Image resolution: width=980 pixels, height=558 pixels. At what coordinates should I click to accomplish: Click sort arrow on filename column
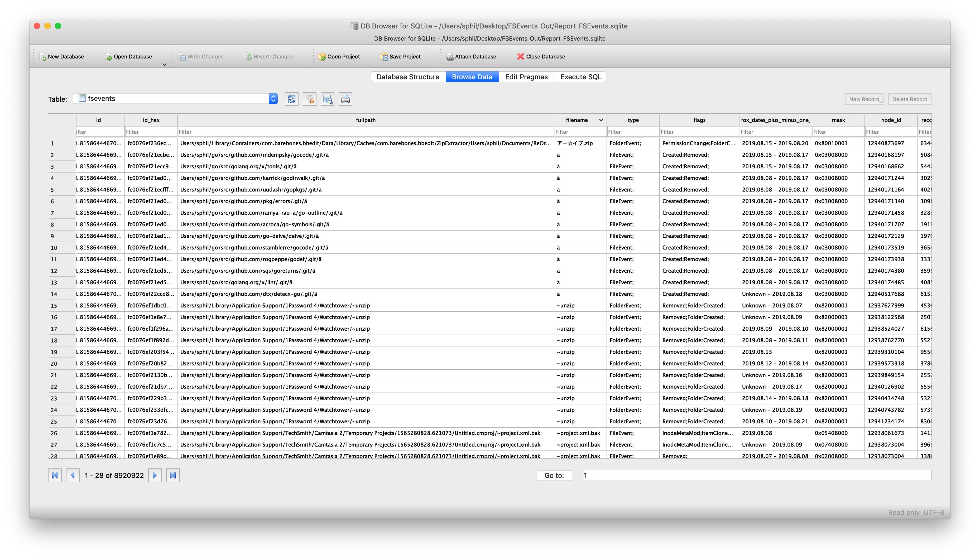point(601,120)
